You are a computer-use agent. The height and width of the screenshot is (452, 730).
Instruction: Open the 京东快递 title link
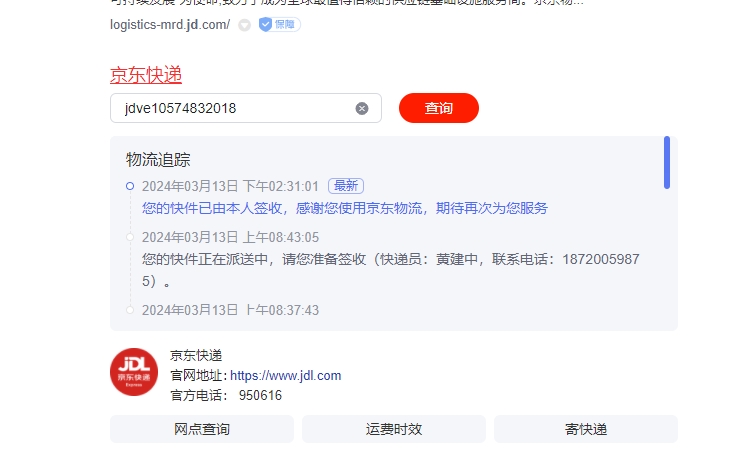[x=146, y=75]
